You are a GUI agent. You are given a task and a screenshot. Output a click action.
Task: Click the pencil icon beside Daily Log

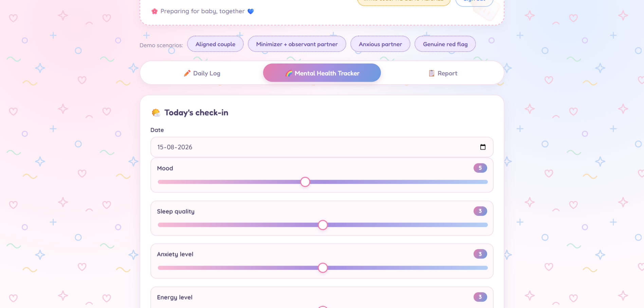pos(187,73)
